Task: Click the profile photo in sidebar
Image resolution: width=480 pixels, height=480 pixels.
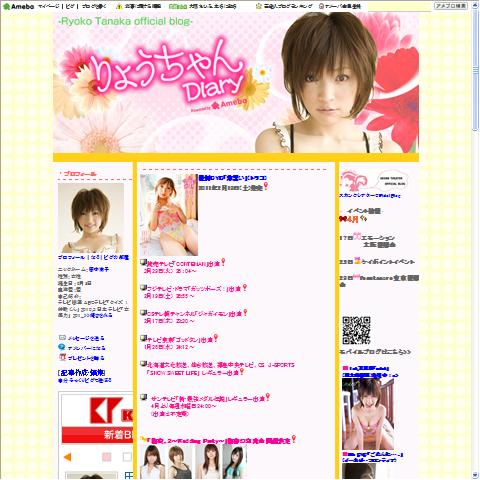Action: point(91,217)
